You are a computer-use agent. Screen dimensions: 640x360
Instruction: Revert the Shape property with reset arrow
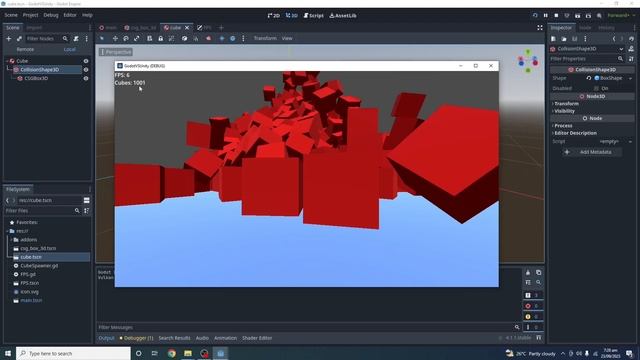point(589,78)
